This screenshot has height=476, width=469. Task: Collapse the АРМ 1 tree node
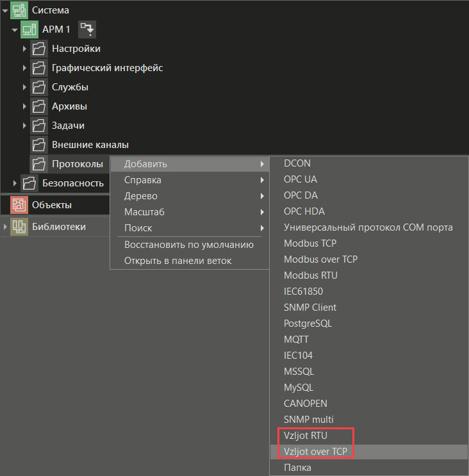coord(15,29)
